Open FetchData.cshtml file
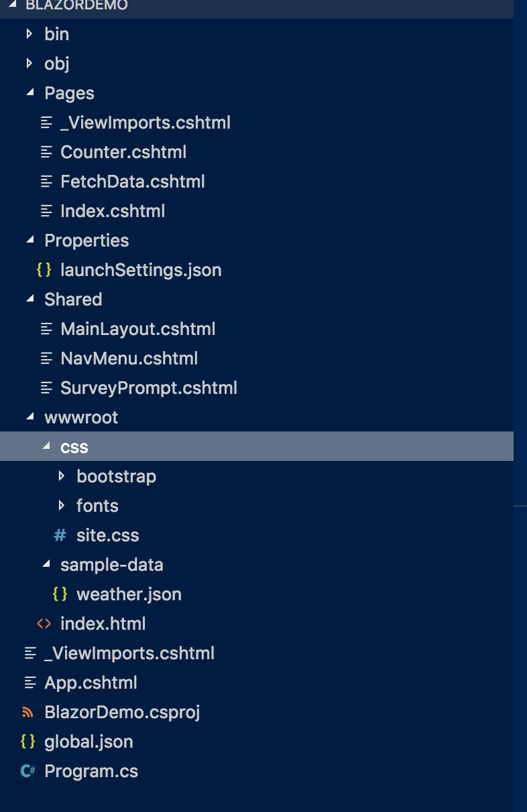Viewport: 527px width, 812px height. point(133,182)
